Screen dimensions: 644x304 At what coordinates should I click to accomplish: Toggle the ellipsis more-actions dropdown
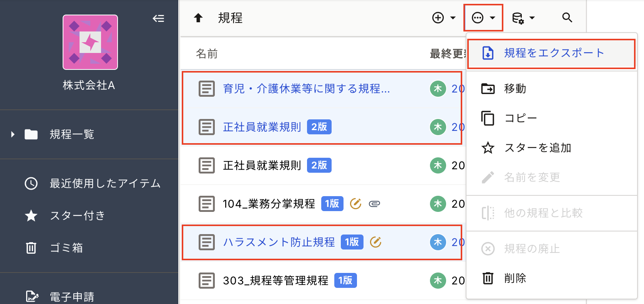[483, 18]
